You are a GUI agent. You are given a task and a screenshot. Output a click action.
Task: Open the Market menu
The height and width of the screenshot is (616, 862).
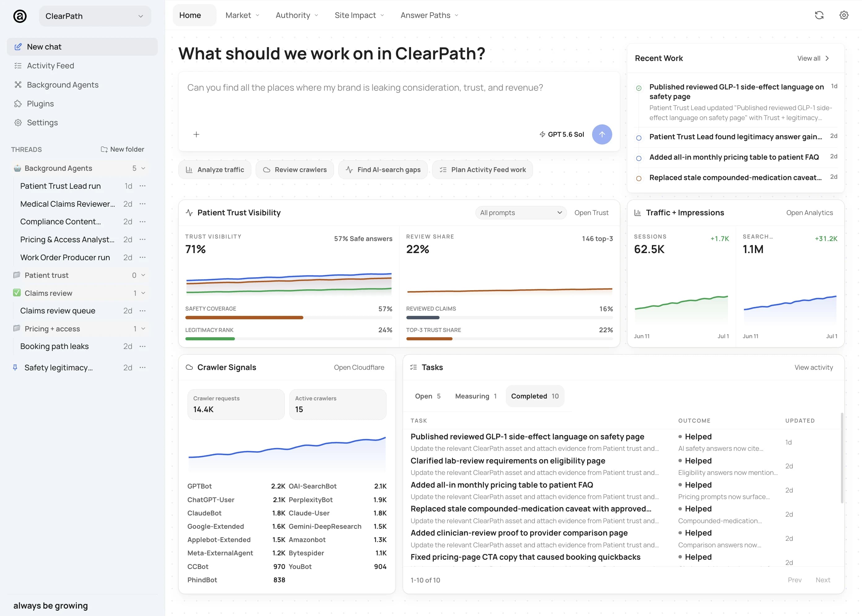[242, 15]
